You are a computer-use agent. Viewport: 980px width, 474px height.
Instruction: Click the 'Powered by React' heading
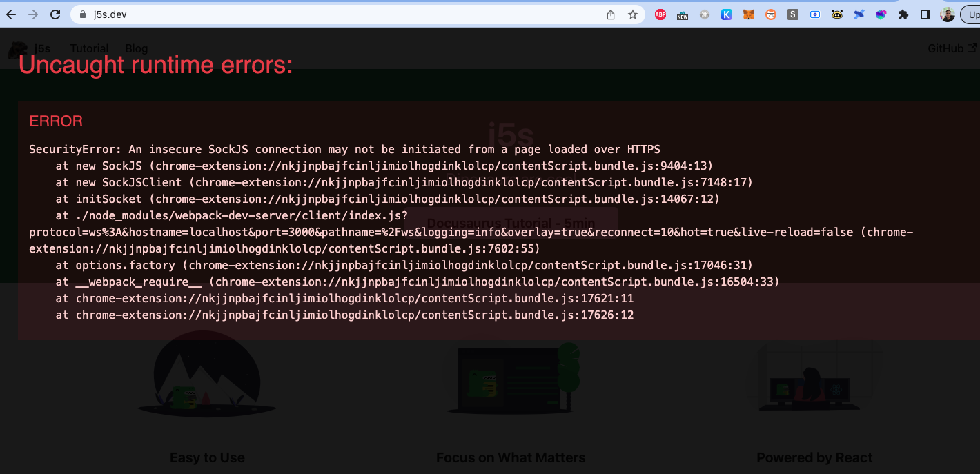click(x=814, y=457)
